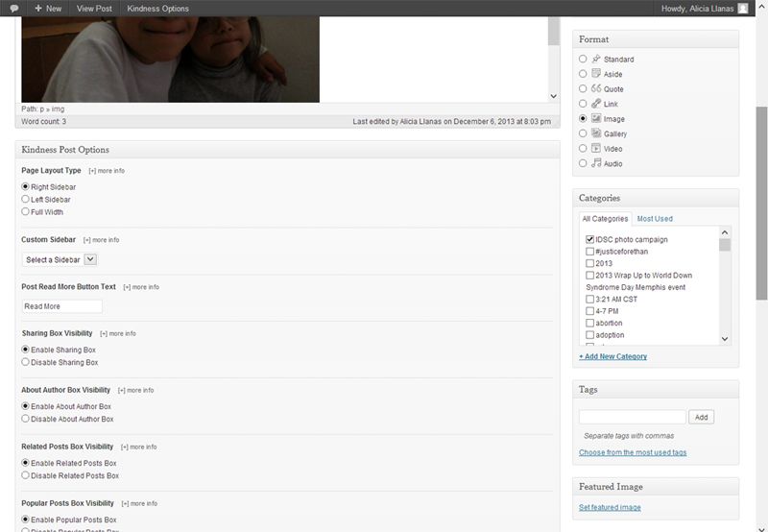Check the 2013 category
Screen dimensions: 768x532
pos(589,263)
